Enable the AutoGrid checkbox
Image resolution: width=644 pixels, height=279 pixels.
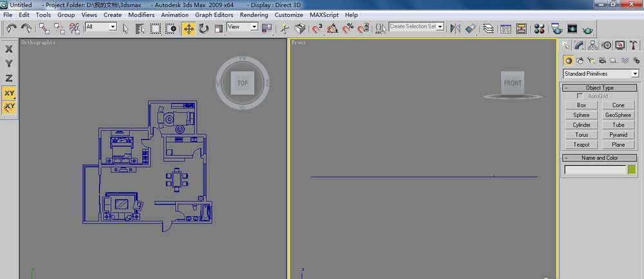pyautogui.click(x=580, y=96)
